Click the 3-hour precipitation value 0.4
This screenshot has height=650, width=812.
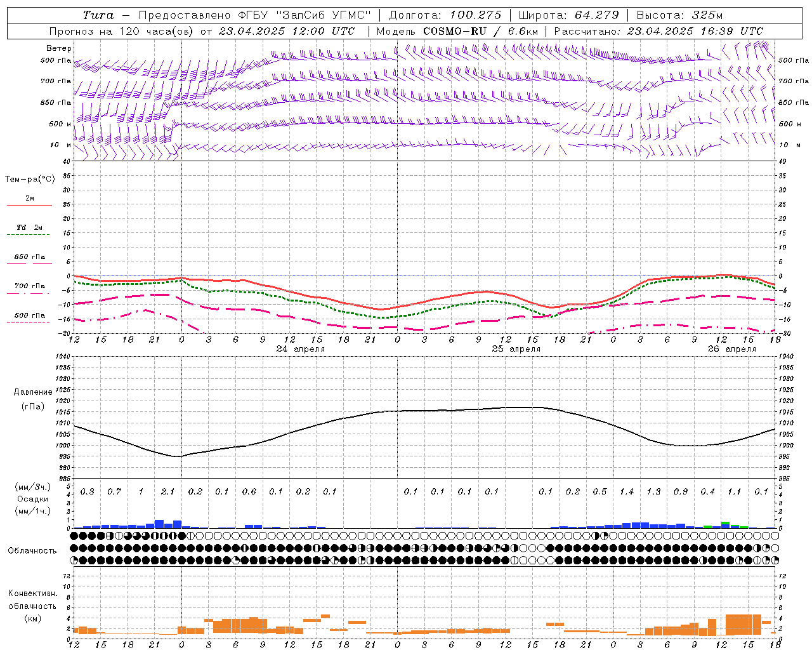click(x=708, y=491)
